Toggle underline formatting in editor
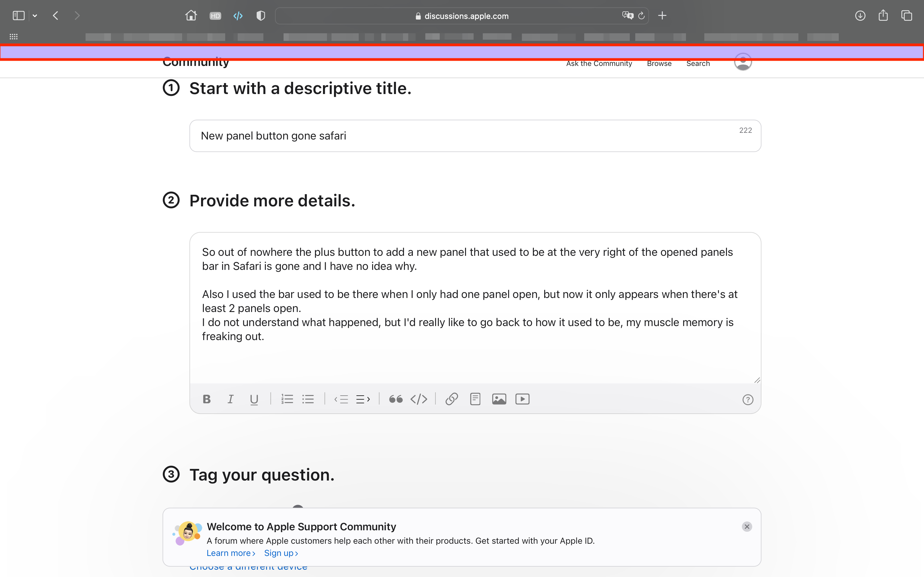The width and height of the screenshot is (924, 577). 254,399
